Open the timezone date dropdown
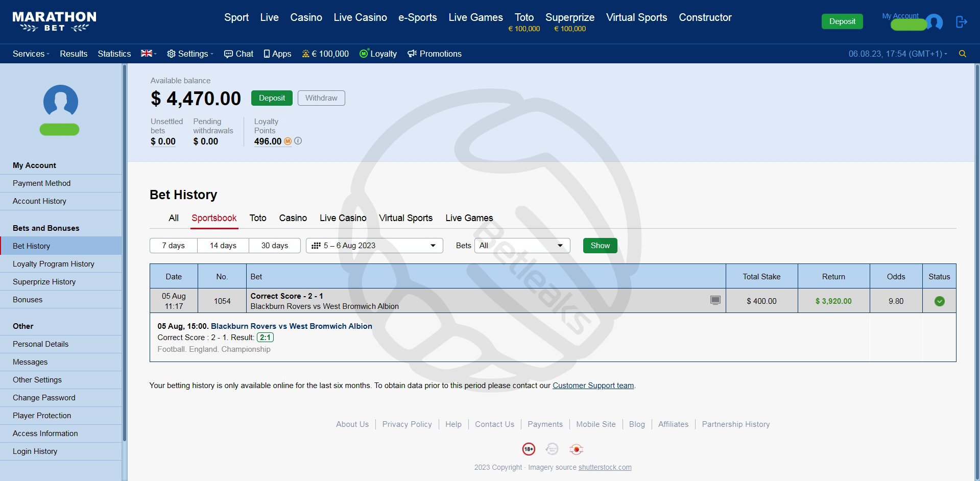 (x=898, y=54)
